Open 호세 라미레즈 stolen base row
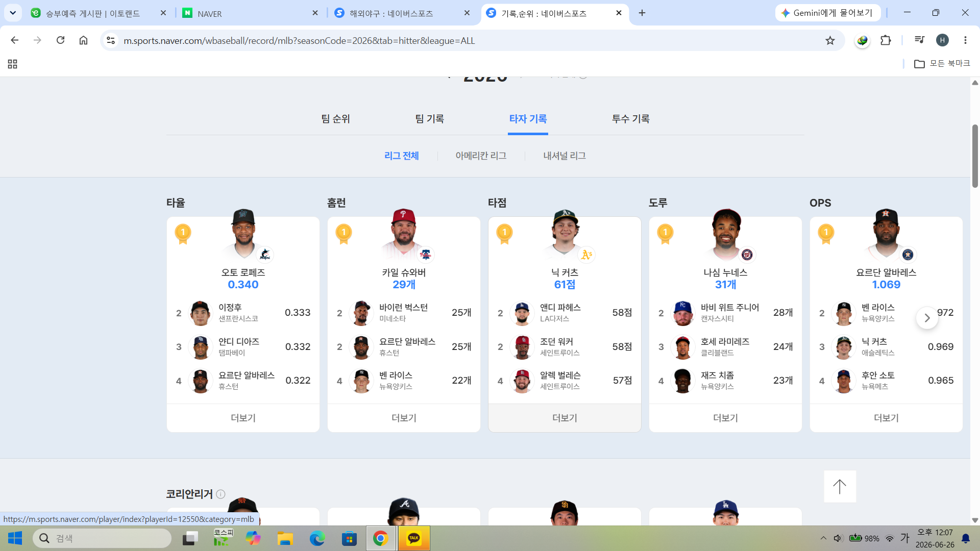The height and width of the screenshot is (551, 980). [725, 347]
